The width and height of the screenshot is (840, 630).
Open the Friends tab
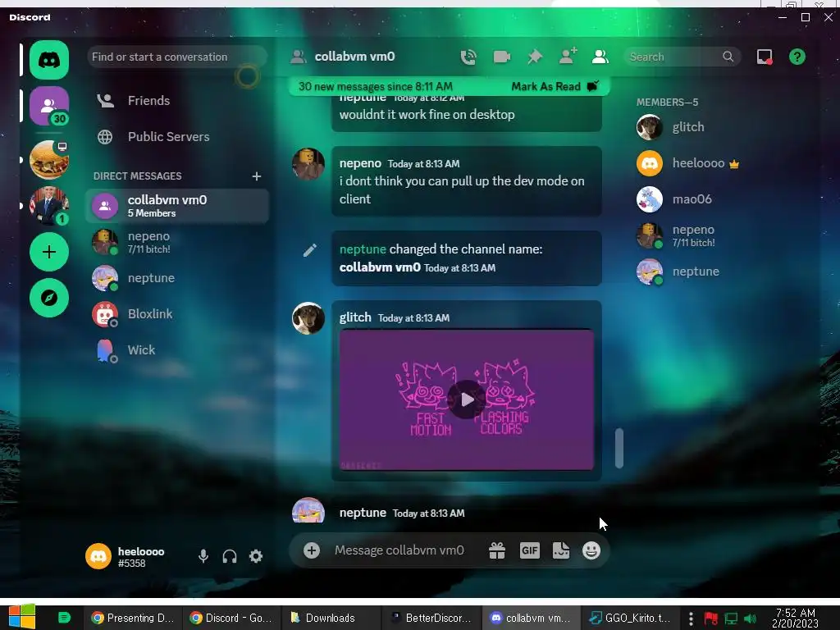177,101
